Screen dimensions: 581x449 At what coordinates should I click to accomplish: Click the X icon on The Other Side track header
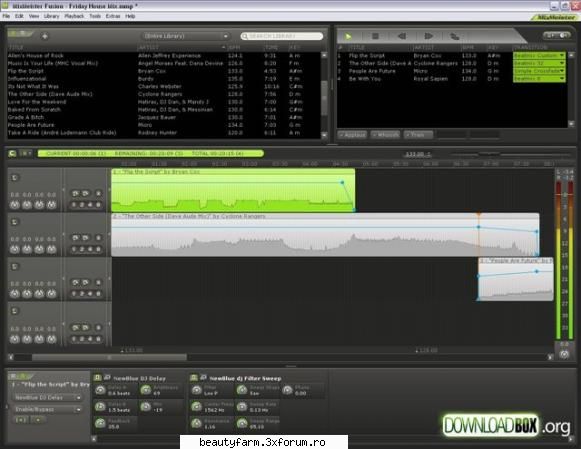coord(98,238)
